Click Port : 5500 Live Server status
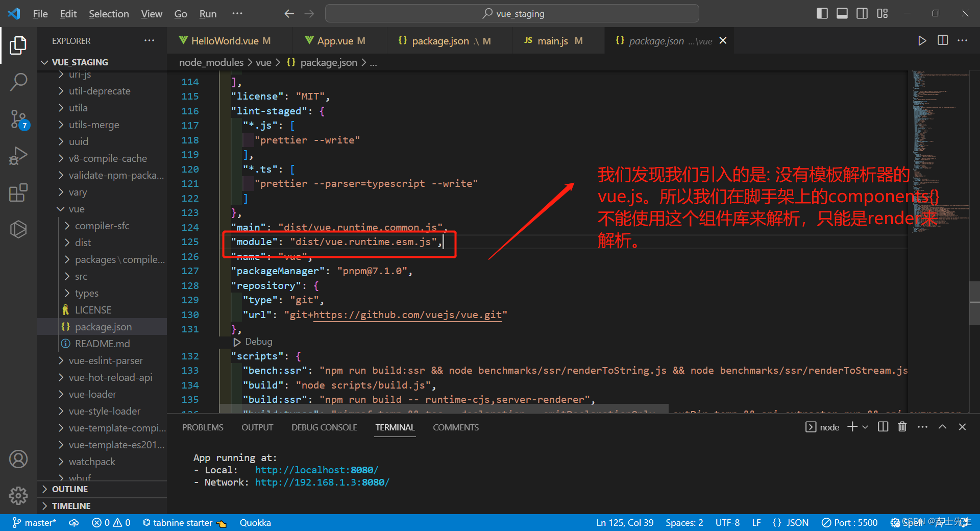 (850, 523)
